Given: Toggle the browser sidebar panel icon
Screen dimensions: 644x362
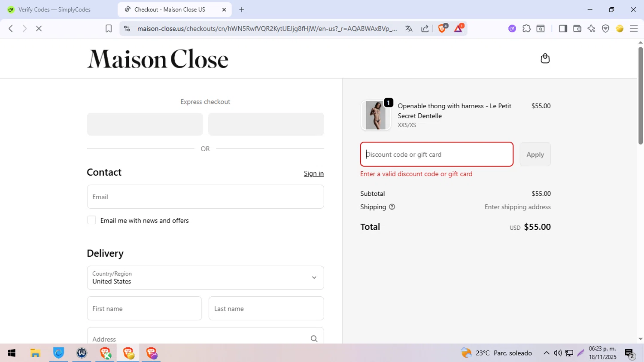Looking at the screenshot, I should coord(563,28).
